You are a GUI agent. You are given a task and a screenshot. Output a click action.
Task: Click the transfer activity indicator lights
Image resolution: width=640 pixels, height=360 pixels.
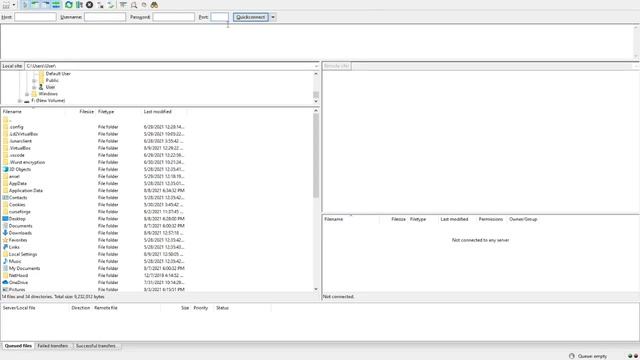[x=633, y=356]
